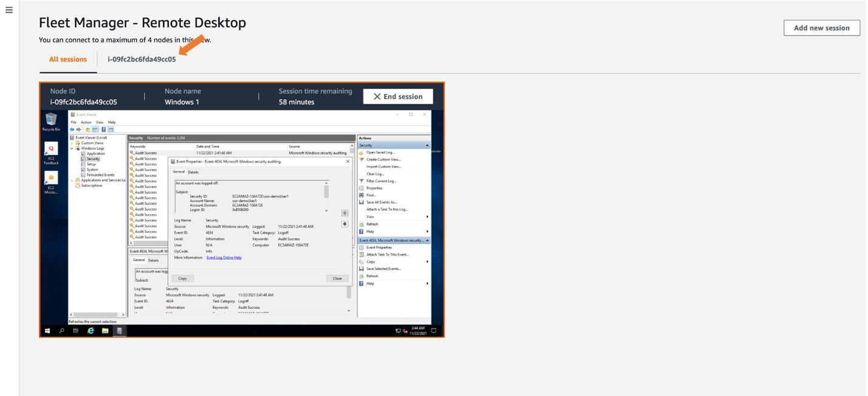Click the Add new session button
The width and height of the screenshot is (868, 396).
[822, 27]
